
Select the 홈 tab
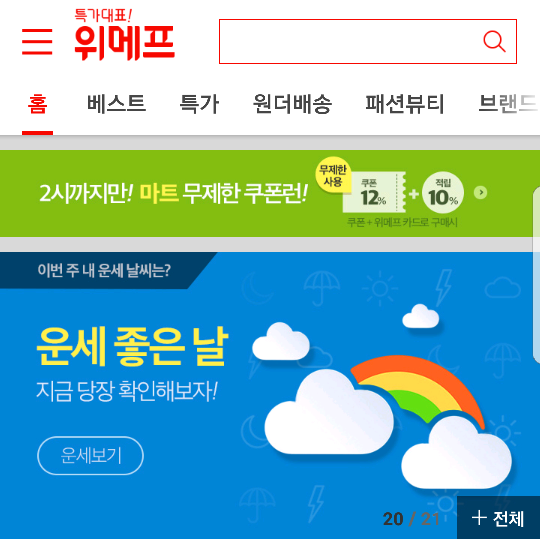click(37, 104)
